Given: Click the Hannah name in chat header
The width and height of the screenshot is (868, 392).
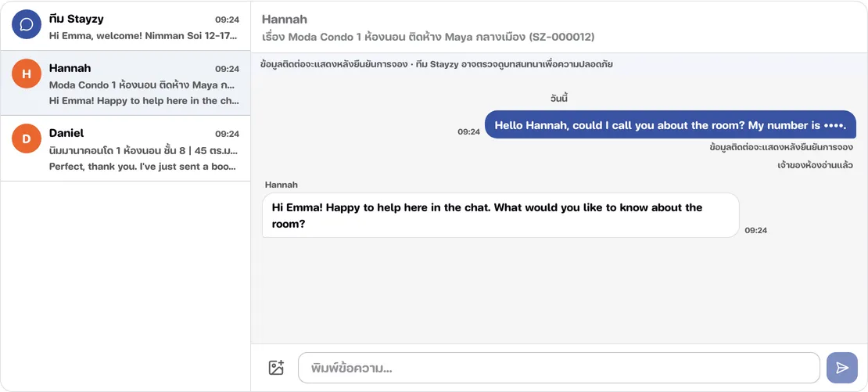Looking at the screenshot, I should coord(285,19).
